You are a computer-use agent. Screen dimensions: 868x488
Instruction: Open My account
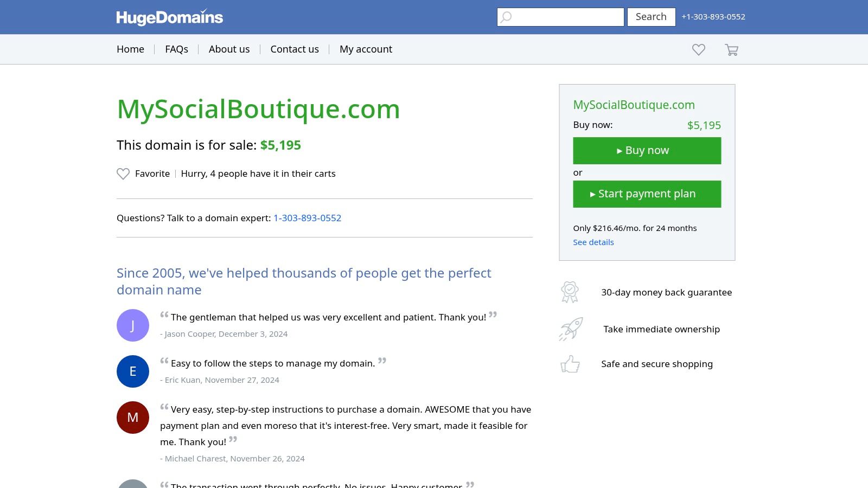366,49
